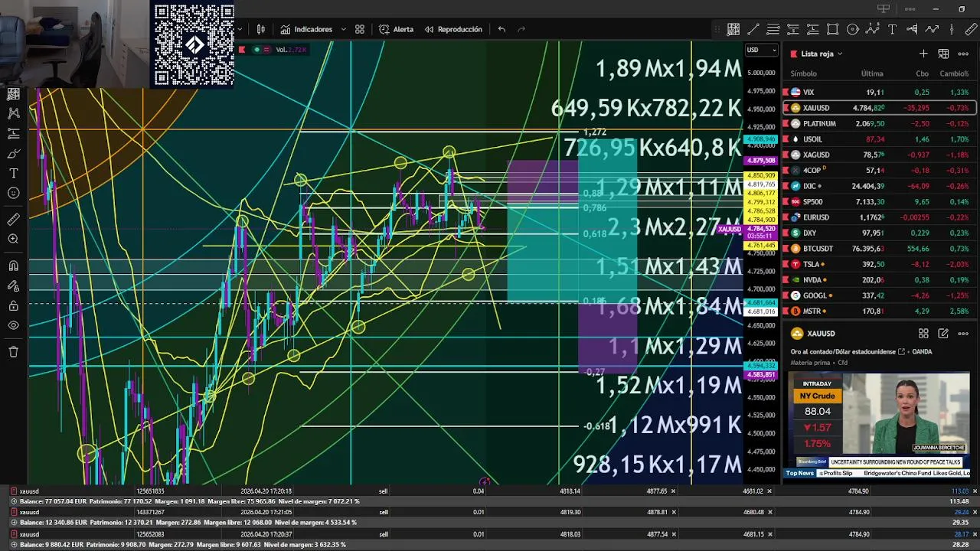980x551 pixels.
Task: Select XAUUSD row in the watchlist
Action: (x=879, y=108)
